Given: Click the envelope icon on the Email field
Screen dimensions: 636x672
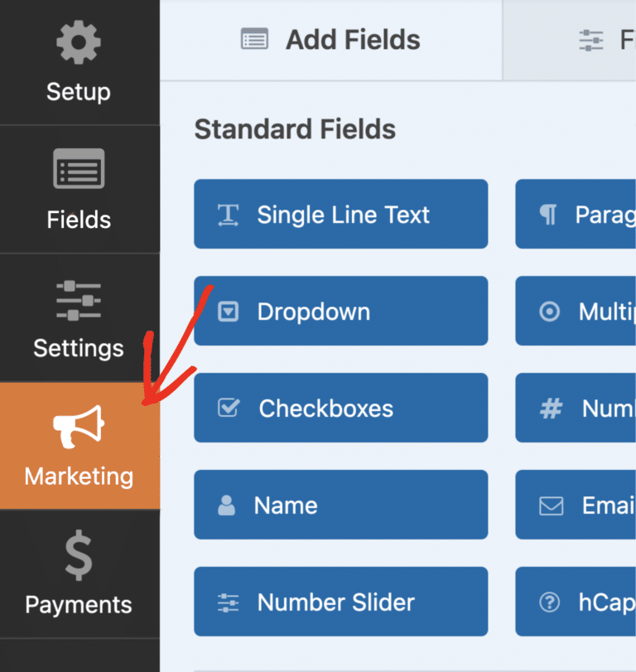Looking at the screenshot, I should click(x=551, y=505).
